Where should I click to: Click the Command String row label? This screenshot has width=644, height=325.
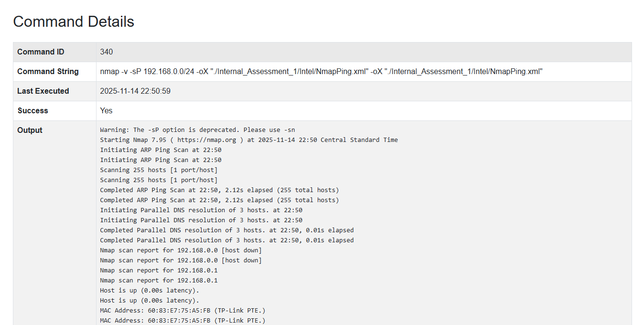click(48, 71)
